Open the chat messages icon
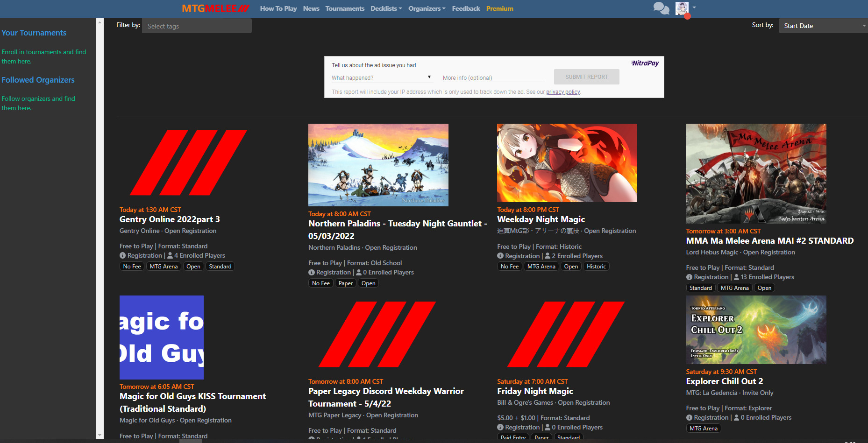This screenshot has height=443, width=868. (x=661, y=8)
